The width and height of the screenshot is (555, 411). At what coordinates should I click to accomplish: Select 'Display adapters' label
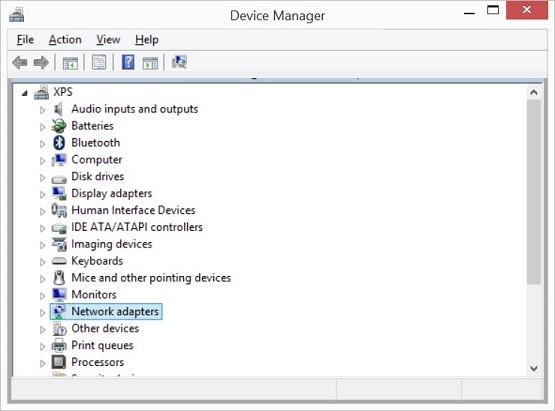[111, 193]
